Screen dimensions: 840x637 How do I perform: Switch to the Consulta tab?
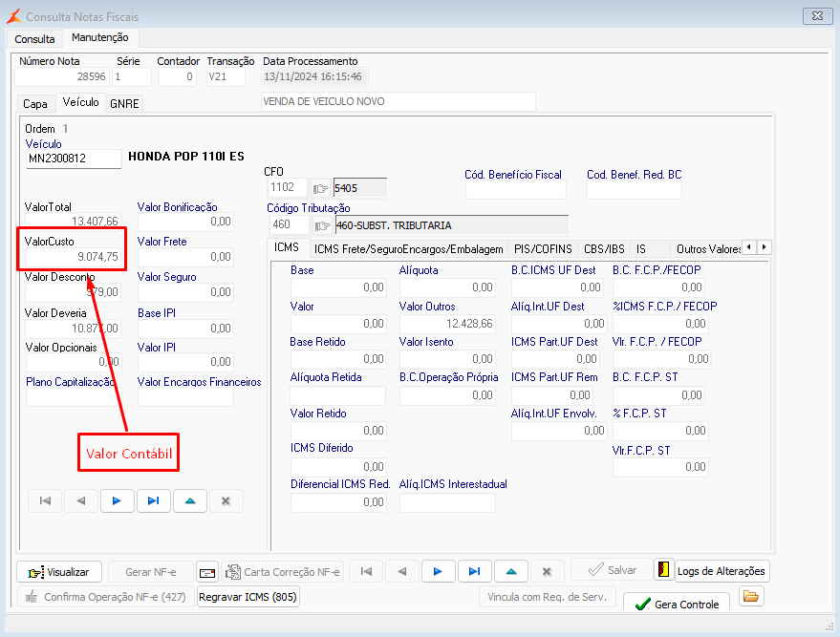coord(34,39)
